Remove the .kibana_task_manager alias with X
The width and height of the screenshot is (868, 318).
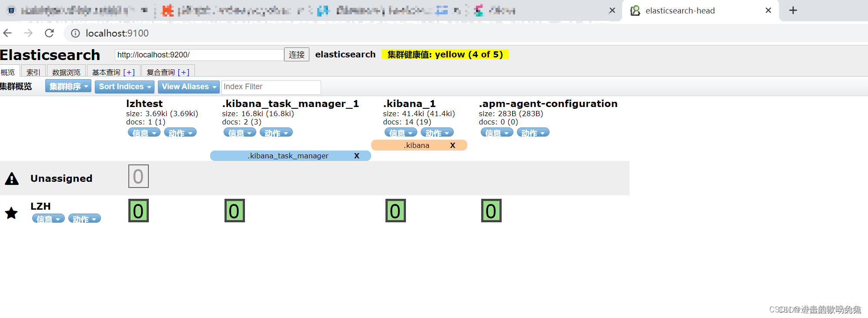tap(357, 156)
